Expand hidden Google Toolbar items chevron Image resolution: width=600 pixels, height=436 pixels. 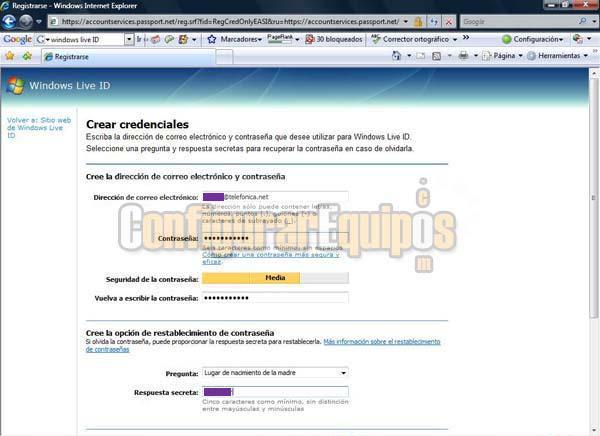click(466, 38)
